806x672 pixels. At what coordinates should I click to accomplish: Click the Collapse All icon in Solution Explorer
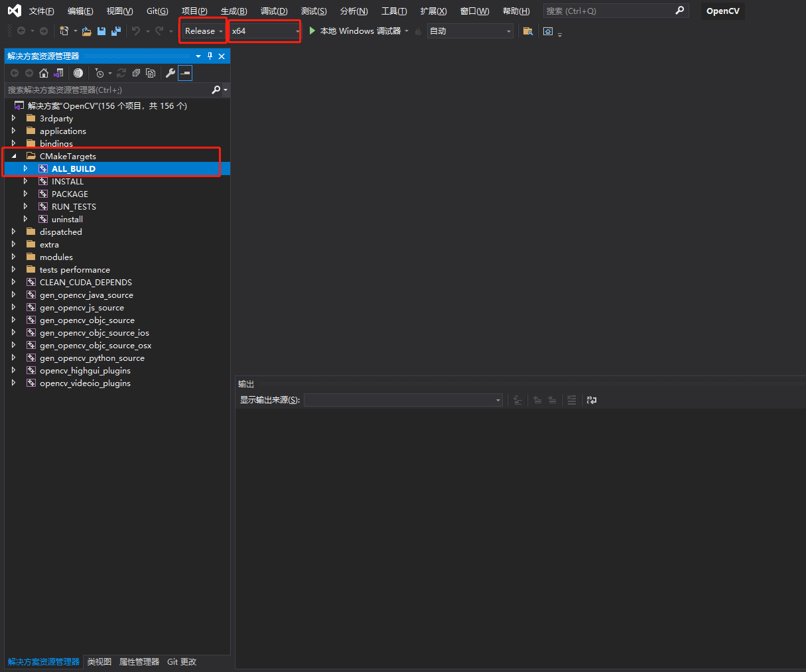[136, 73]
